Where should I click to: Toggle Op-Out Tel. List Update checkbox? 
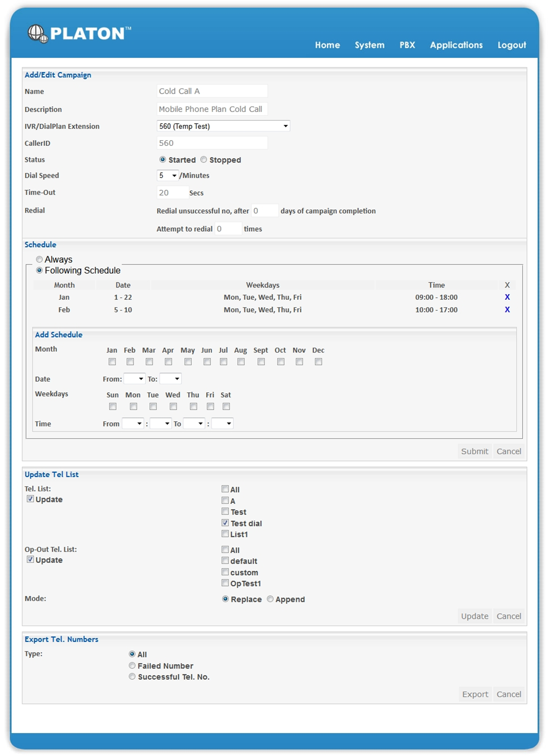(x=30, y=560)
